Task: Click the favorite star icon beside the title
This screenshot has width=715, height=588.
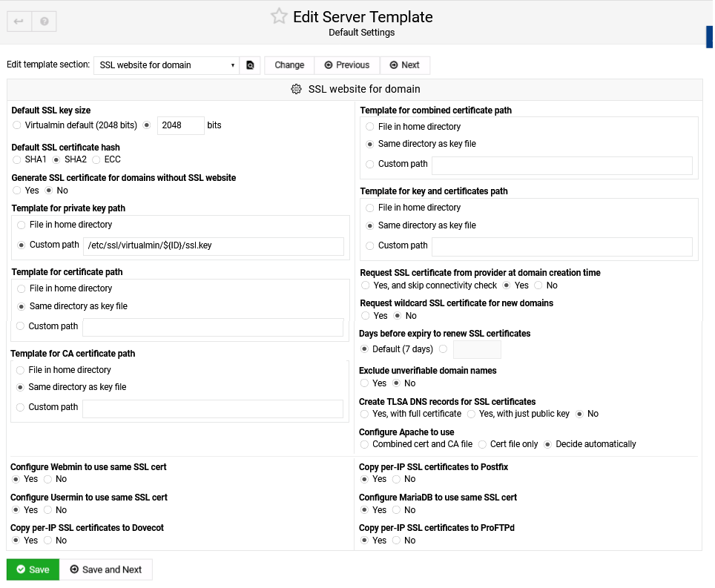Action: click(x=279, y=16)
